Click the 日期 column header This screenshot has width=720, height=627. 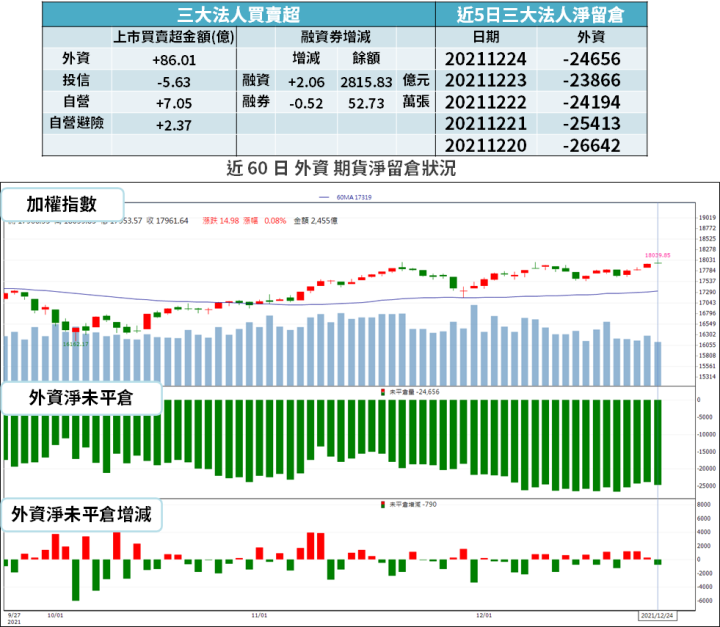486,37
